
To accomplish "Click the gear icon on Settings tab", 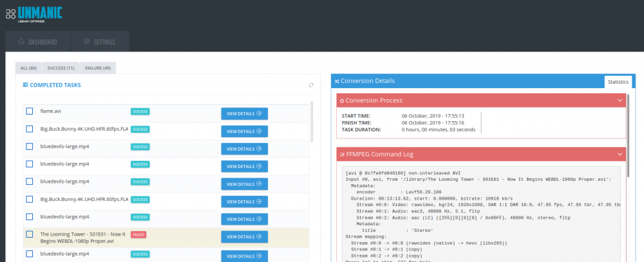I will coord(87,41).
